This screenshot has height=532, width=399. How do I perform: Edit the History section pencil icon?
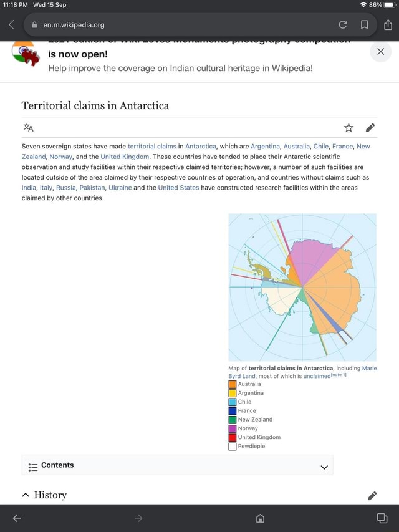pos(372,496)
